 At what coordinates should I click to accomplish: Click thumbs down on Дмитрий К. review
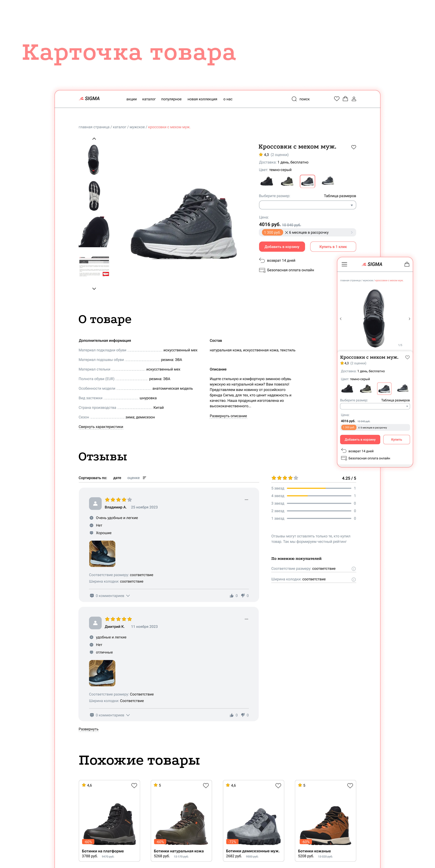pyautogui.click(x=243, y=715)
